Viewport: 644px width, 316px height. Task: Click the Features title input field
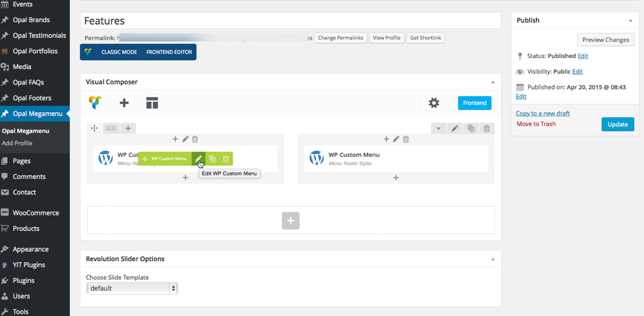pos(291,21)
